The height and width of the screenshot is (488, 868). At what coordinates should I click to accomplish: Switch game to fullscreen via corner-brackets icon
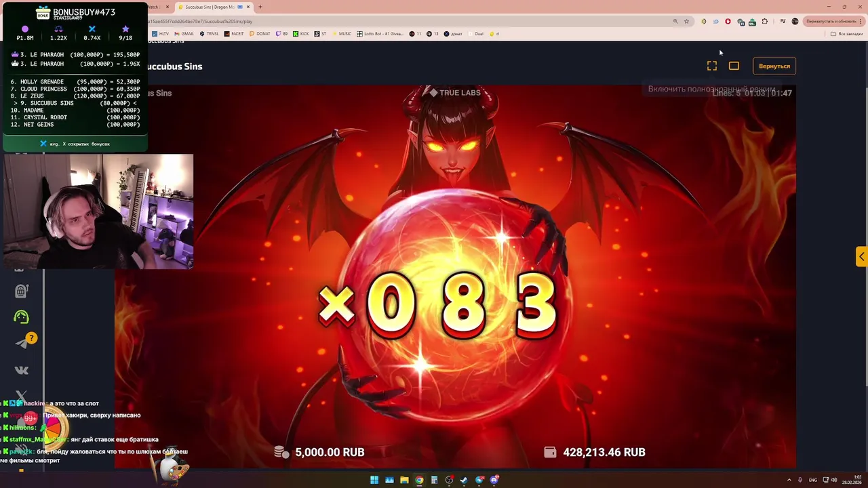[x=712, y=66]
